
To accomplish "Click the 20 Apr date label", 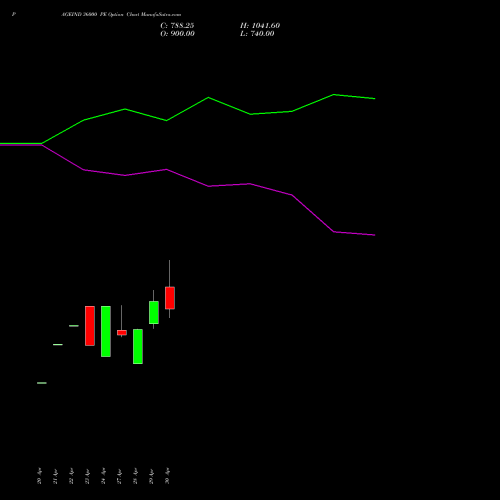I will [39, 476].
